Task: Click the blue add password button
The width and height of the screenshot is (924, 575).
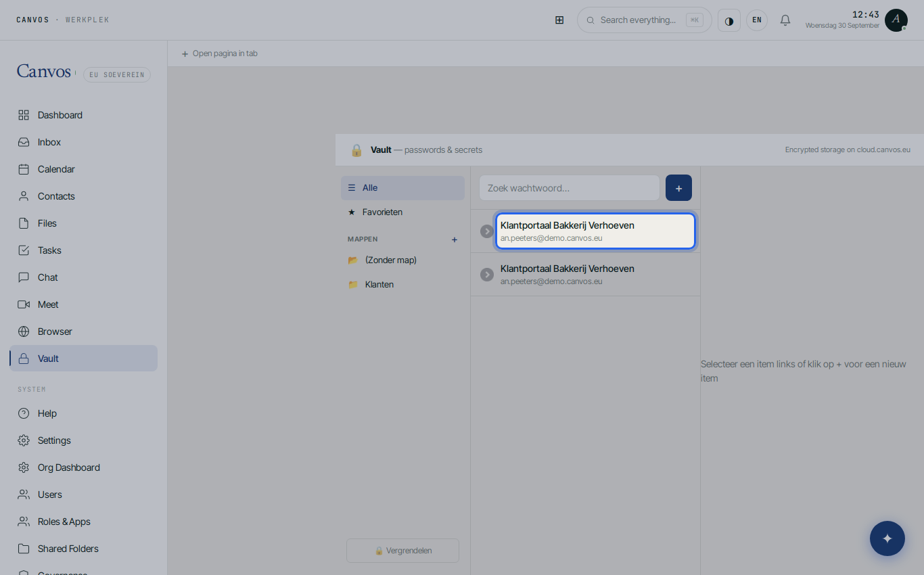Action: coord(678,188)
